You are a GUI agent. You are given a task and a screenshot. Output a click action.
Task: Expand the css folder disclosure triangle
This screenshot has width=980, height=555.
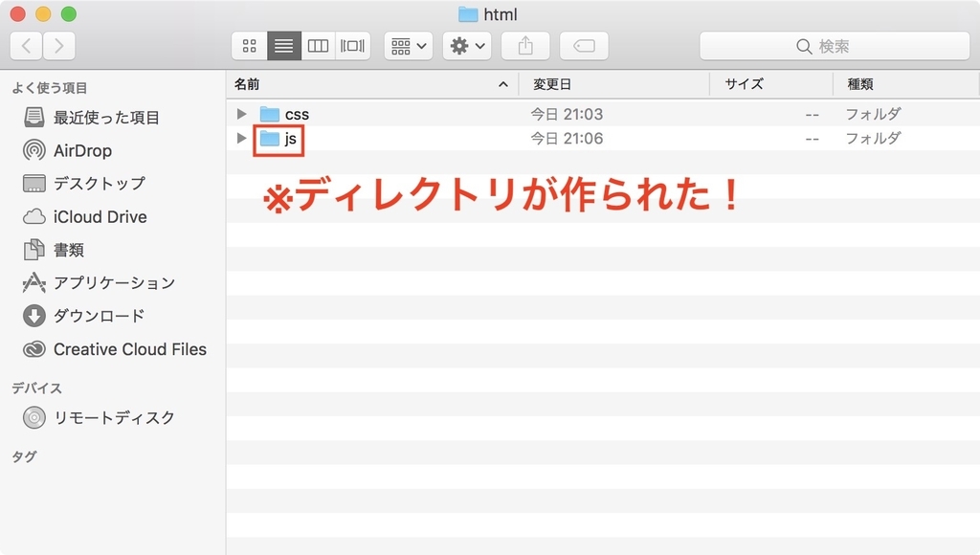coord(241,114)
